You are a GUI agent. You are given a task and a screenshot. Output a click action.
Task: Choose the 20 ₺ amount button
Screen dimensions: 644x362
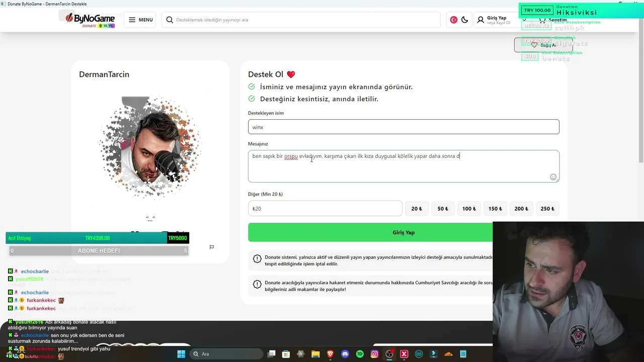point(417,209)
